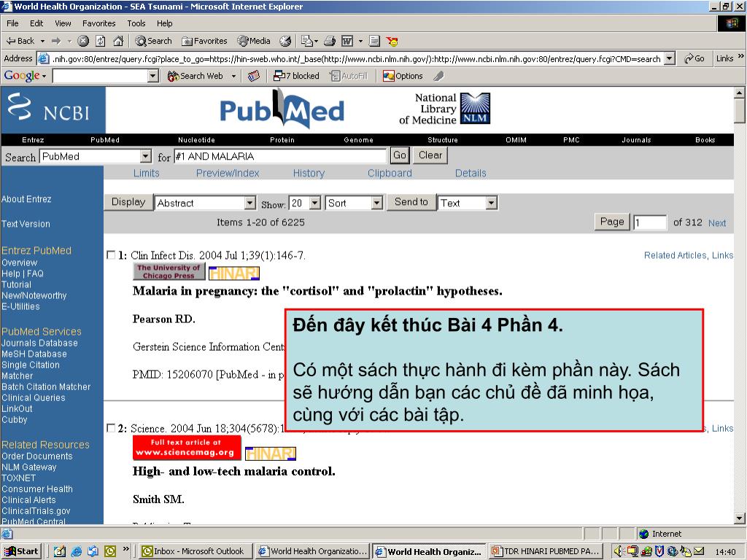
Task: Switch to the Preview/Index tab
Action: (228, 174)
